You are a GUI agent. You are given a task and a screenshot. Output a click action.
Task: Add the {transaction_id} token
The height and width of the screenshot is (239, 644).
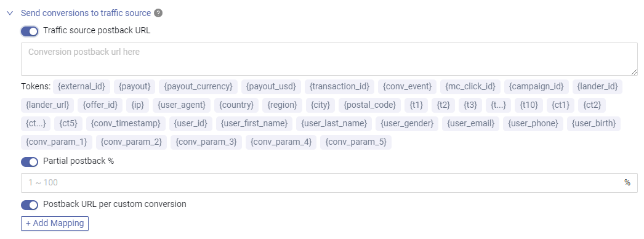[339, 87]
